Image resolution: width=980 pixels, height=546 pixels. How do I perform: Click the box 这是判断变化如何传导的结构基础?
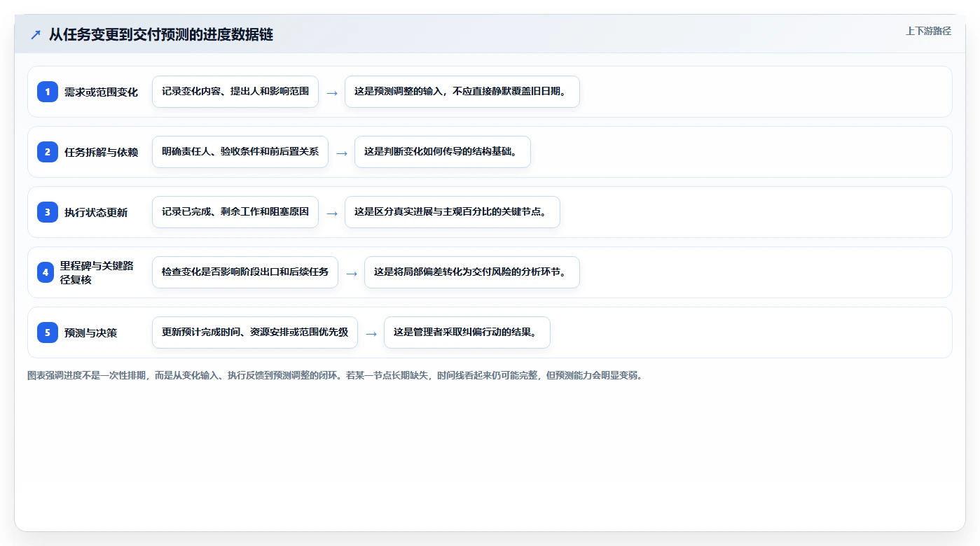click(x=443, y=152)
